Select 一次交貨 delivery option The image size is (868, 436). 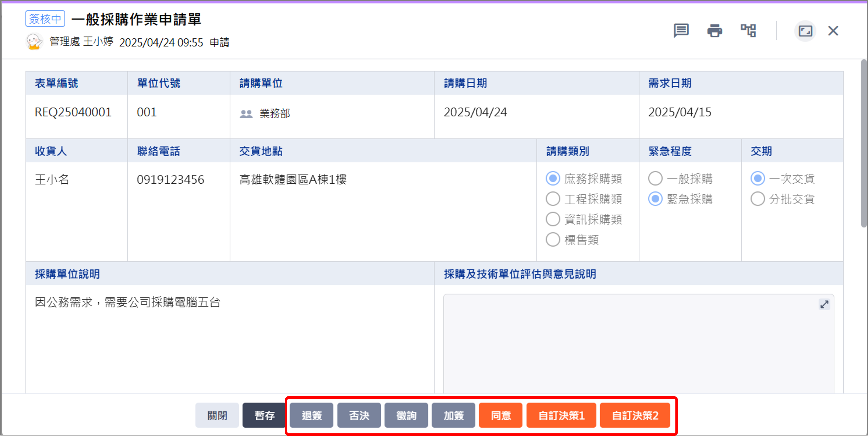click(x=758, y=179)
